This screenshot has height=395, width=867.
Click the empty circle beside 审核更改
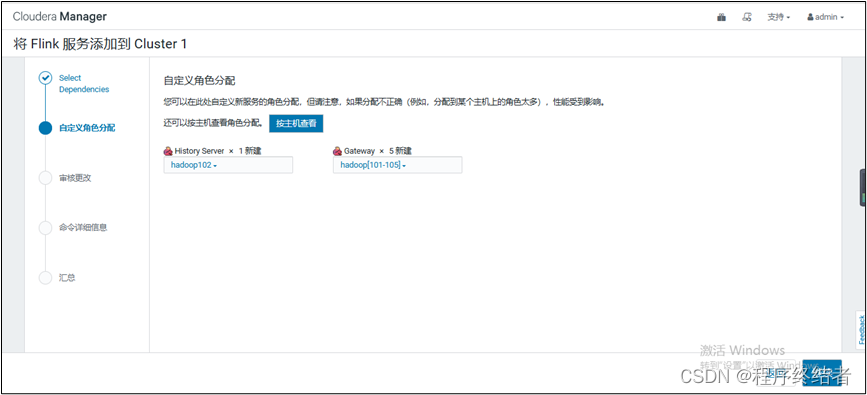(x=45, y=178)
